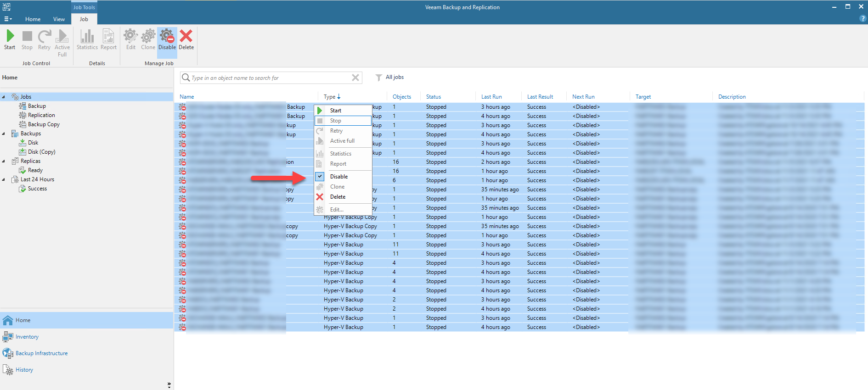Choose Stop in the context menu
The width and height of the screenshot is (868, 390).
pyautogui.click(x=343, y=121)
